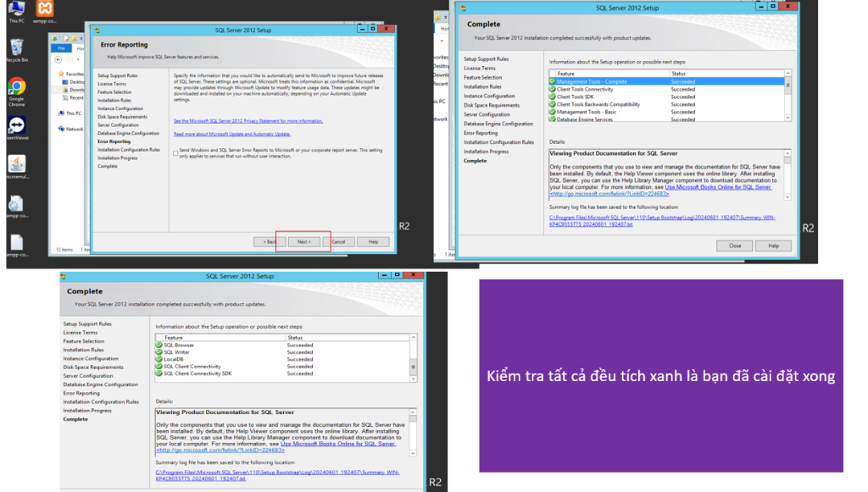Viewport: 868px width, 492px height.
Task: Select the SQL Client Connectivity row without SDK
Action: point(283,367)
